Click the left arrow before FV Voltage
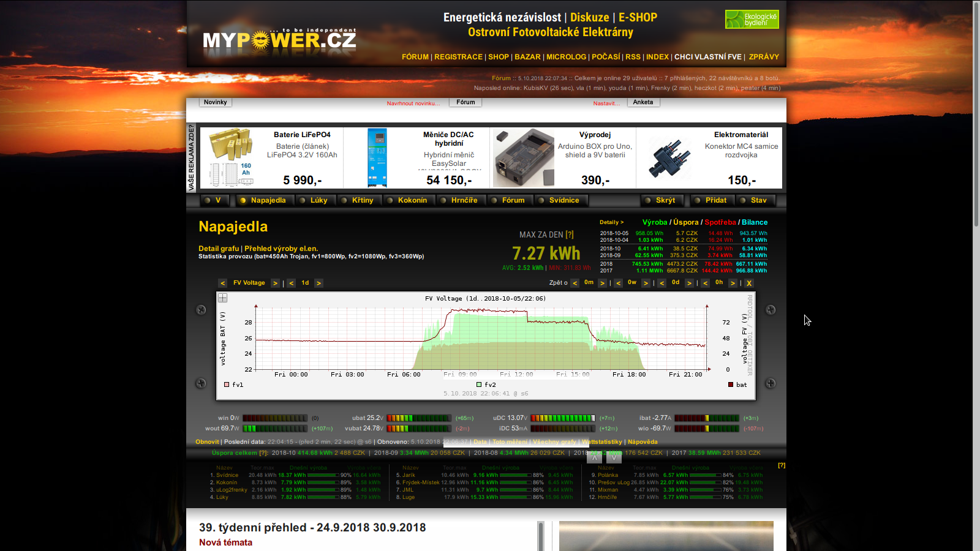Image resolution: width=980 pixels, height=551 pixels. tap(222, 283)
